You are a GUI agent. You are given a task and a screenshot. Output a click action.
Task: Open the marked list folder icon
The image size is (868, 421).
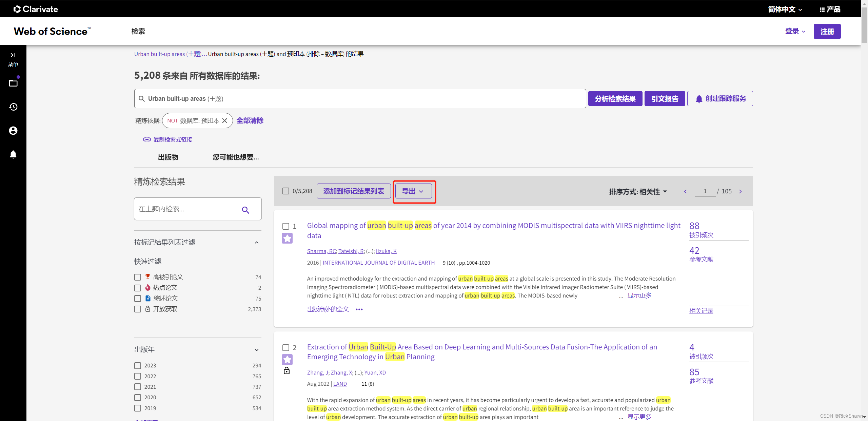(x=13, y=83)
